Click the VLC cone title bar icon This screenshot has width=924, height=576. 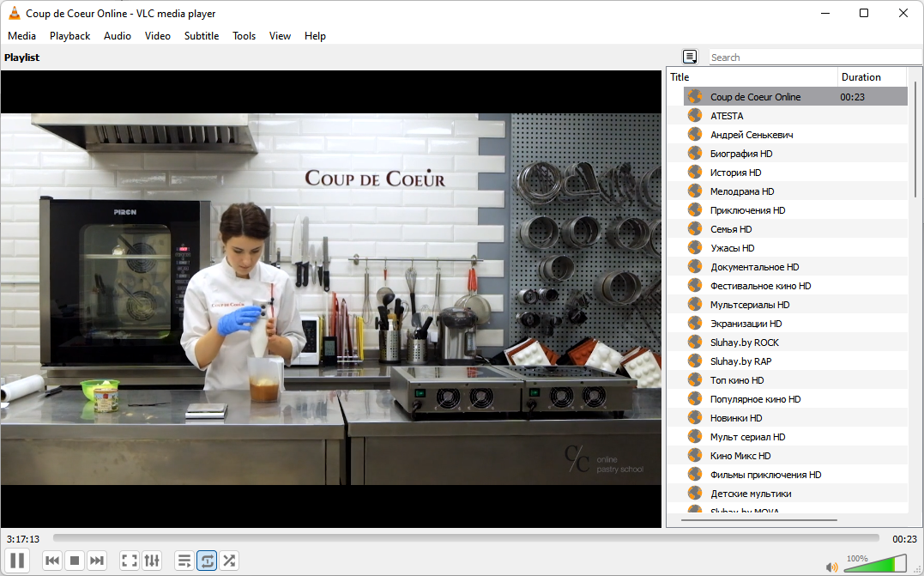click(x=14, y=13)
